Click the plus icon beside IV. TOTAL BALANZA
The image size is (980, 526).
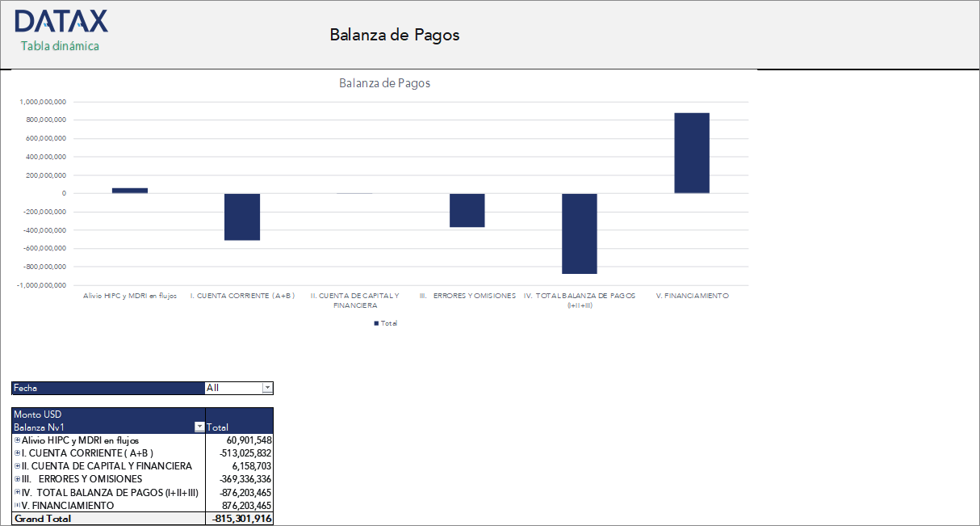(x=17, y=492)
